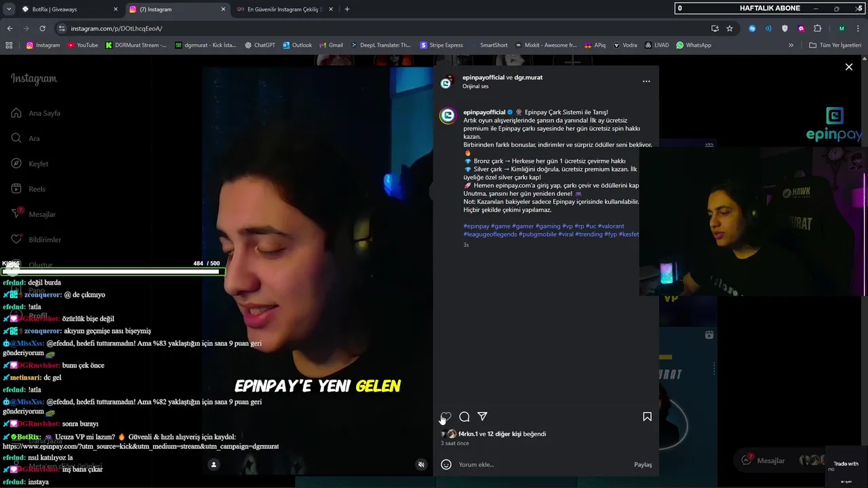Open the LIVAD bookmark
The image size is (868, 488).
pos(656,45)
